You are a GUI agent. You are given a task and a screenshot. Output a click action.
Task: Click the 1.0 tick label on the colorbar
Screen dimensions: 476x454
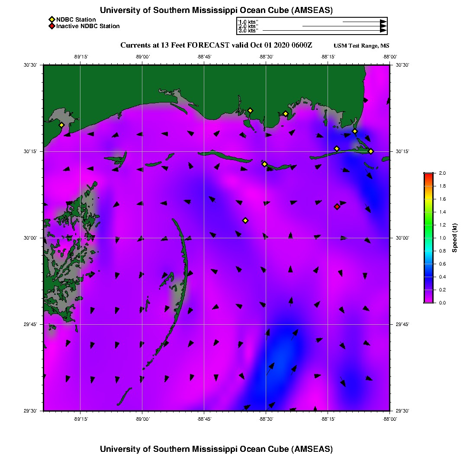click(442, 238)
